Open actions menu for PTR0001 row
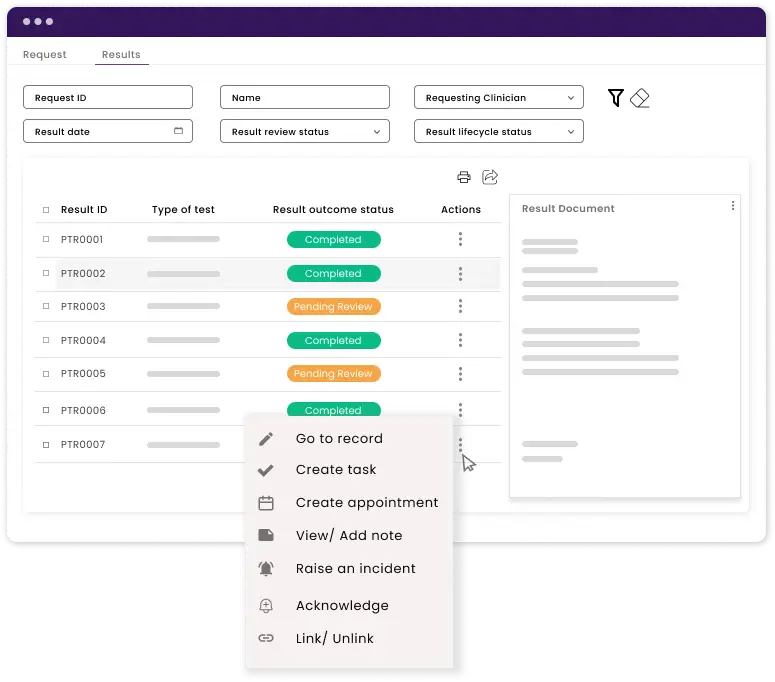This screenshot has height=682, width=775. [x=460, y=240]
